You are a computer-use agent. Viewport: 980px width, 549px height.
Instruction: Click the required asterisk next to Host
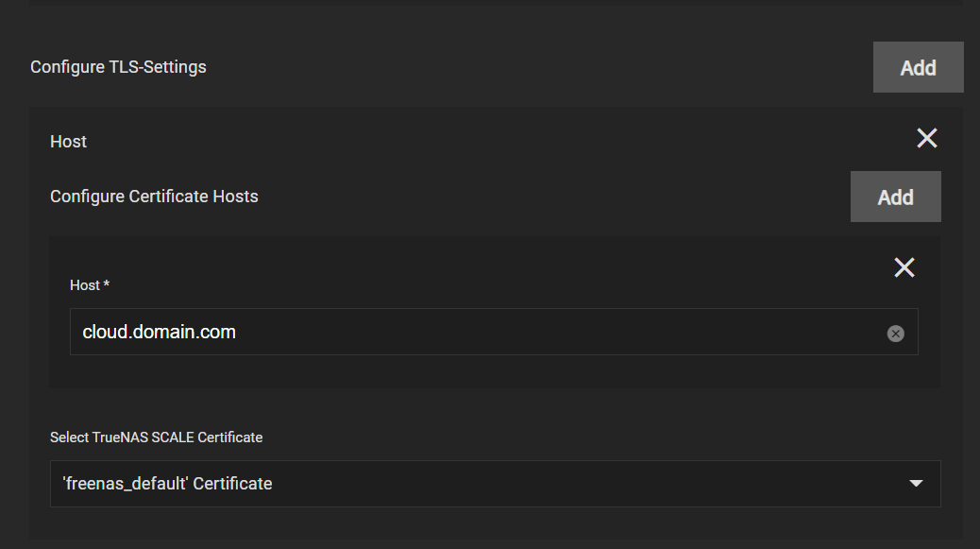pyautogui.click(x=107, y=284)
